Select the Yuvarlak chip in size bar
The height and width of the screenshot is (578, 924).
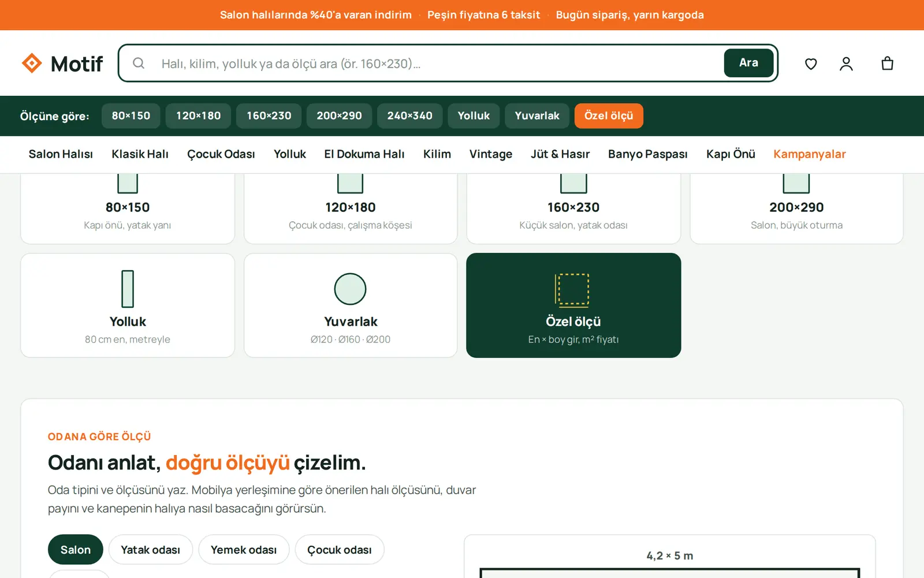coord(537,116)
